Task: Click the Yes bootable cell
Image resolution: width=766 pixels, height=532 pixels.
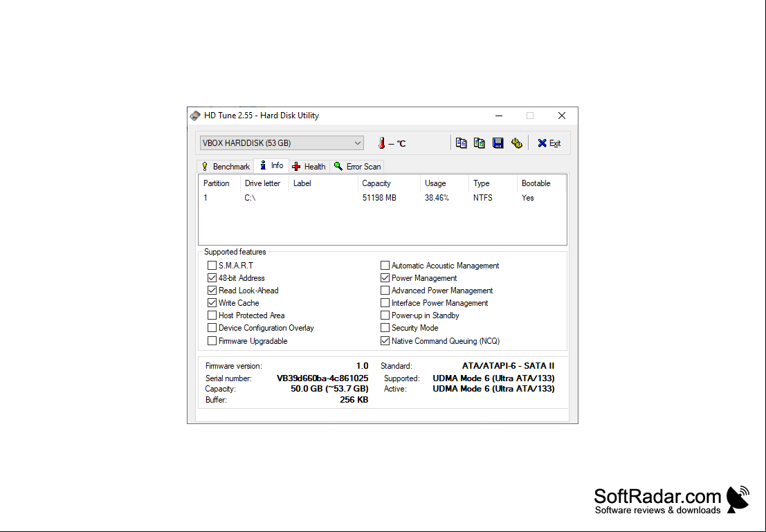Action: (527, 198)
